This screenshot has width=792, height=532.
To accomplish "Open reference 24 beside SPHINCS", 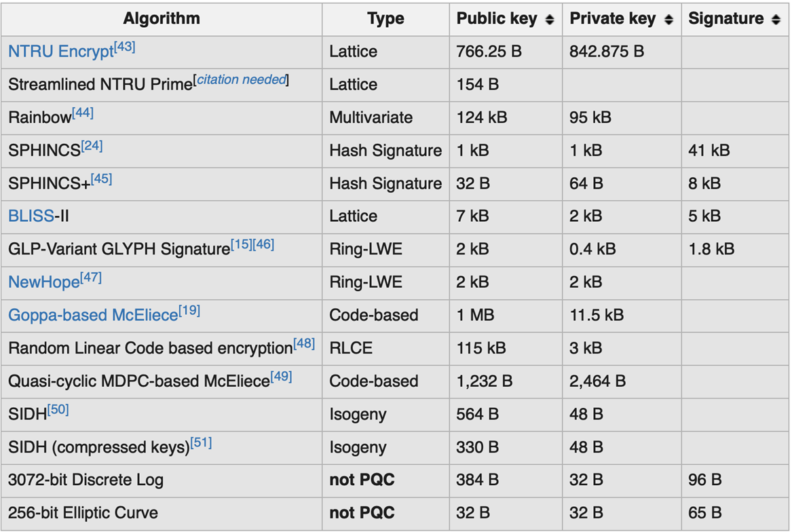I will click(x=92, y=146).
